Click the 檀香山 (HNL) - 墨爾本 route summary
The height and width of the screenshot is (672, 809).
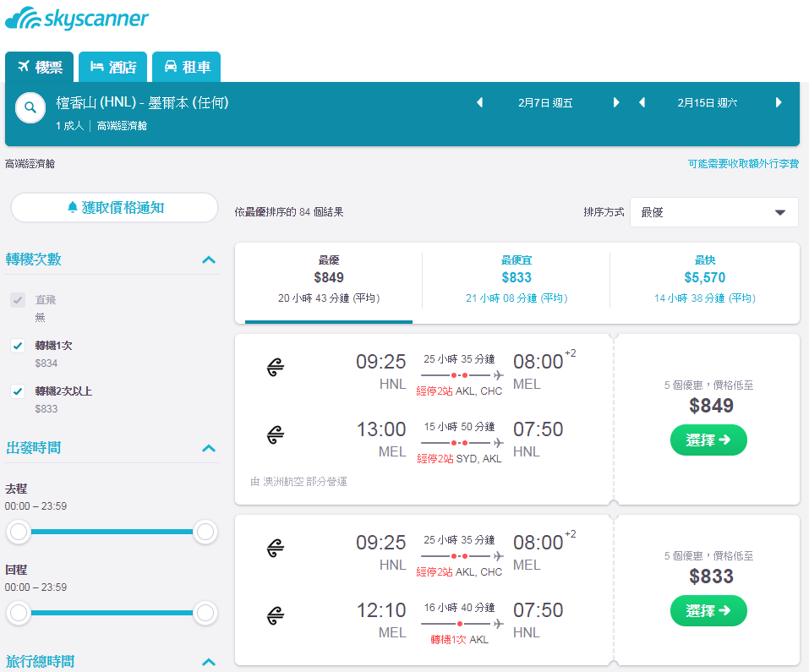click(142, 102)
